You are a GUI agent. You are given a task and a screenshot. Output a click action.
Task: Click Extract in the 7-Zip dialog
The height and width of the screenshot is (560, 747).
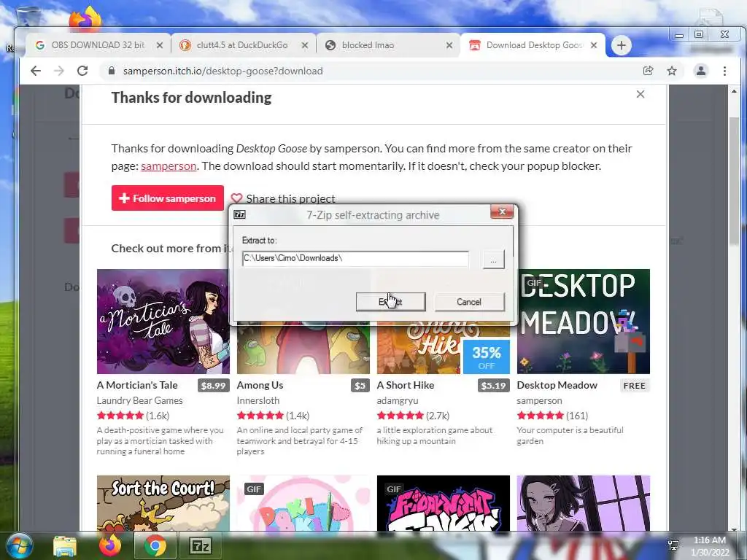[391, 302]
